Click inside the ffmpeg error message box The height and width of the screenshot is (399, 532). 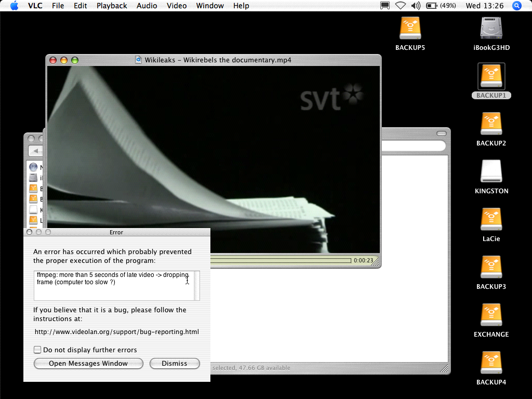[114, 285]
